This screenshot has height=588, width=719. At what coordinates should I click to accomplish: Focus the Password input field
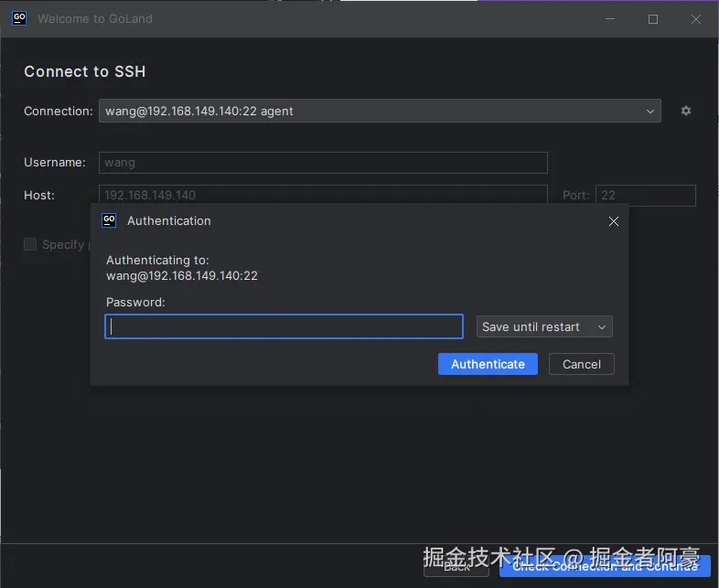[284, 326]
